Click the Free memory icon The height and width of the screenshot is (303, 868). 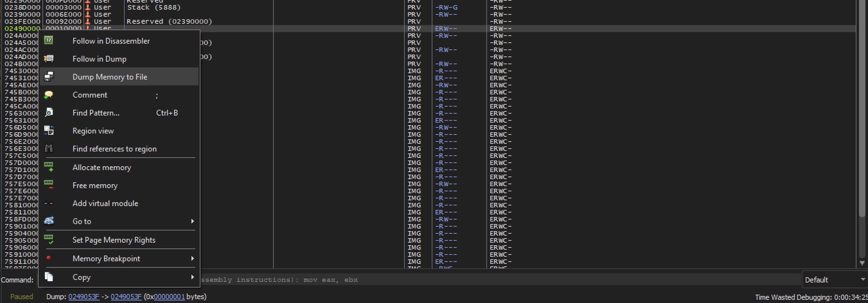pyautogui.click(x=49, y=185)
